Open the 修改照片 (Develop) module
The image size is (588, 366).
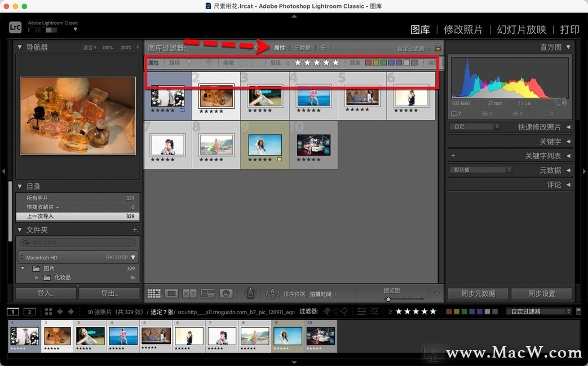(x=463, y=29)
